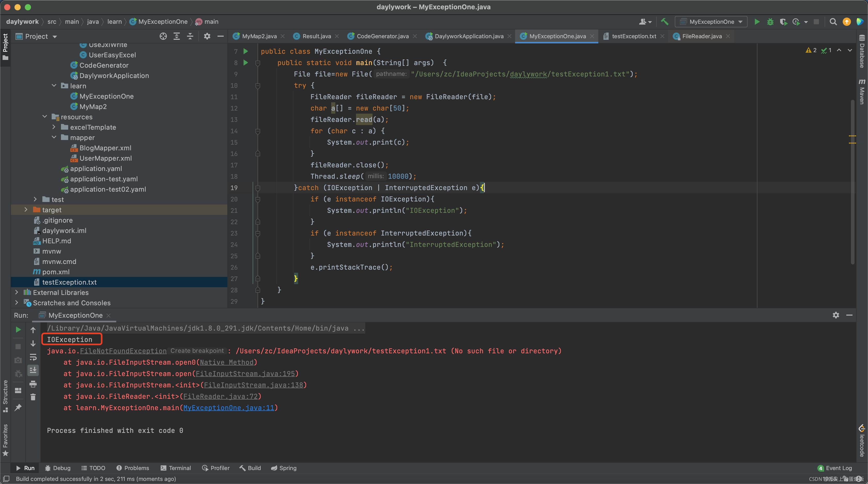
Task: Open the MyMap2.java editor tab
Action: (x=259, y=36)
